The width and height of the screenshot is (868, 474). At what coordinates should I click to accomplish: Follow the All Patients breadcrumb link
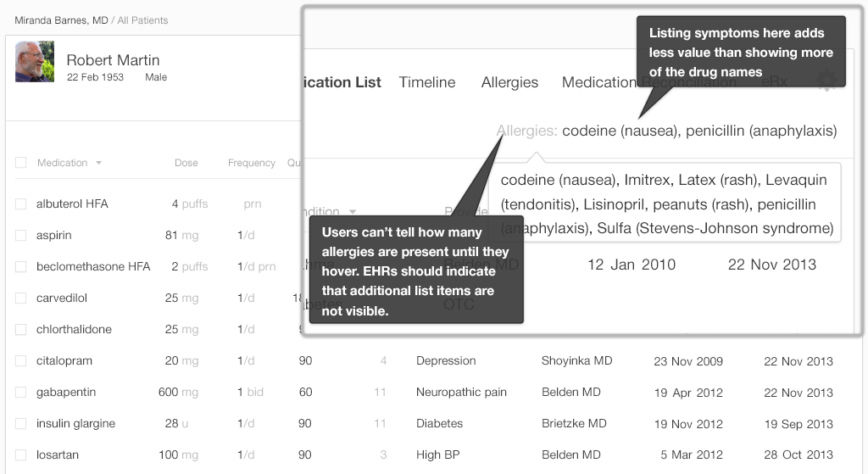coord(142,20)
